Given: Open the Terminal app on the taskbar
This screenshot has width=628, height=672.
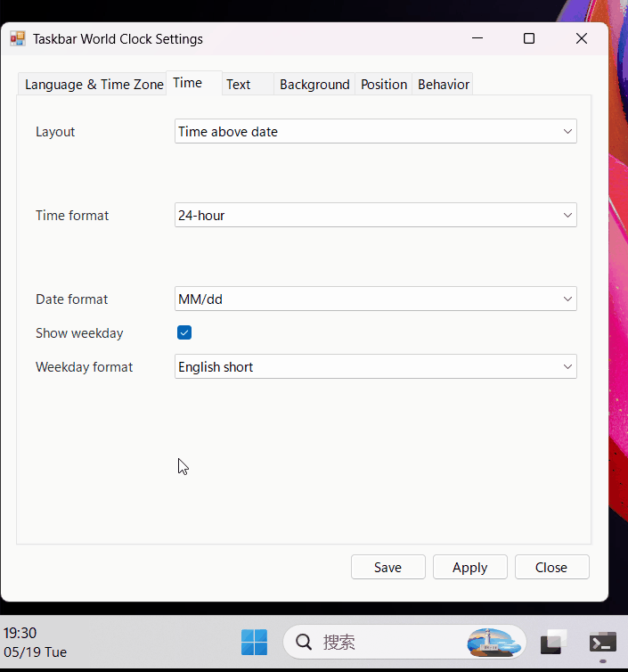Looking at the screenshot, I should pos(603,643).
